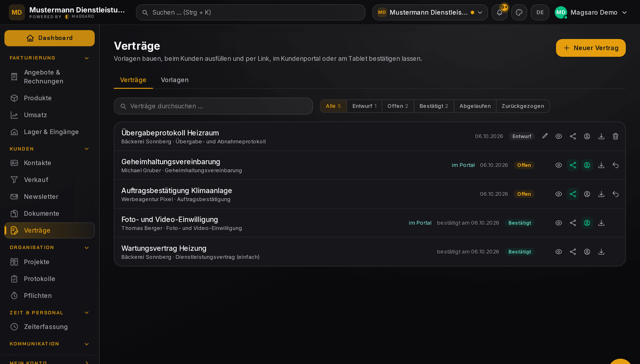Image resolution: width=640 pixels, height=364 pixels.
Task: Toggle portal access for Foto- und Video-Einwilligung
Action: coord(587,223)
